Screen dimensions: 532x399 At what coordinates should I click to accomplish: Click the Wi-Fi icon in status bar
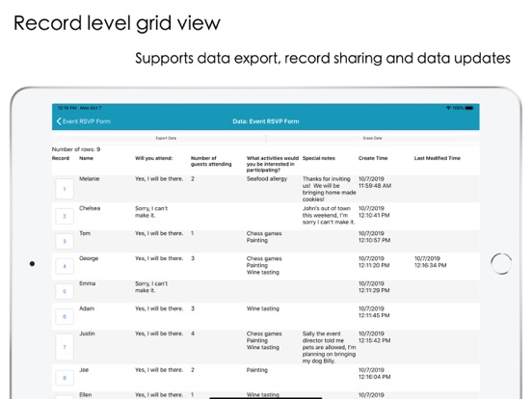tap(448, 108)
